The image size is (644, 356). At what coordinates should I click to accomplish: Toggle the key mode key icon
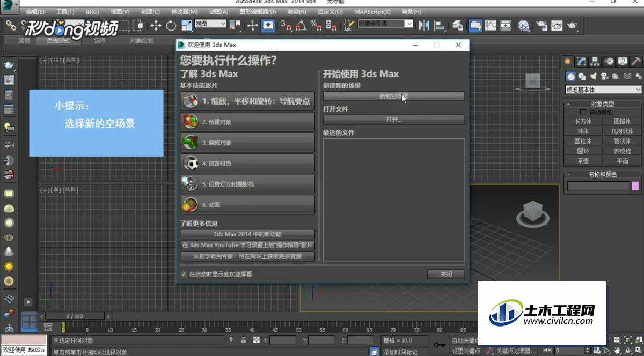click(x=440, y=345)
